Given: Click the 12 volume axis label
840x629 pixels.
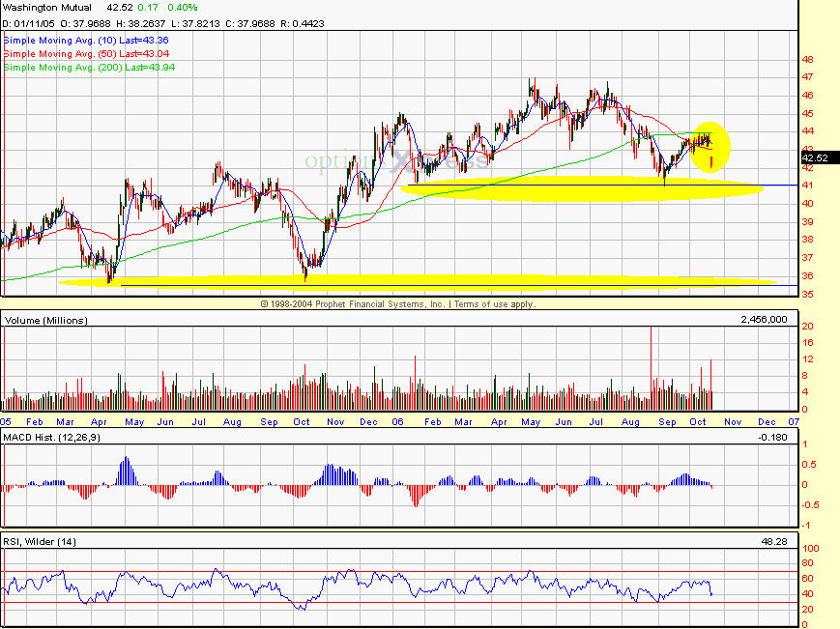Looking at the screenshot, I should point(808,359).
